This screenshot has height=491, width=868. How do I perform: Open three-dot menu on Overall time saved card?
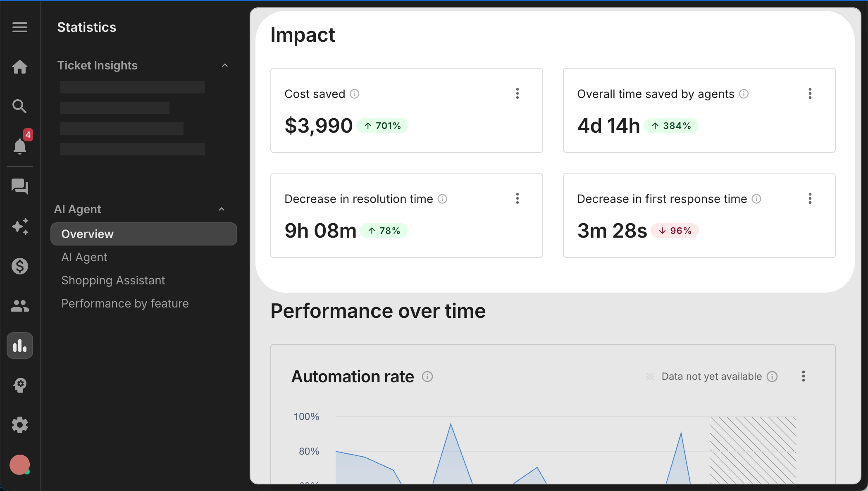click(x=810, y=93)
